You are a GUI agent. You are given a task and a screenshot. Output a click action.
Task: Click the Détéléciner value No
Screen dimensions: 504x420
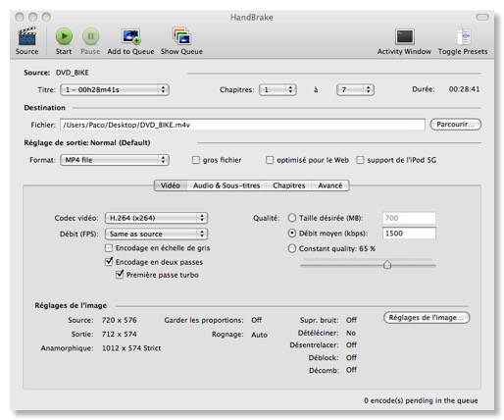click(351, 333)
